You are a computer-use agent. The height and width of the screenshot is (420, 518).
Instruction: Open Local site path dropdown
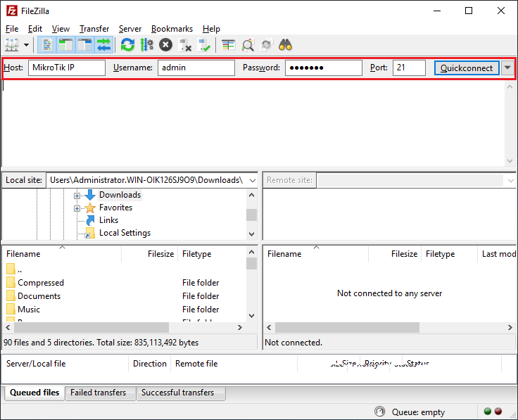[x=253, y=180]
